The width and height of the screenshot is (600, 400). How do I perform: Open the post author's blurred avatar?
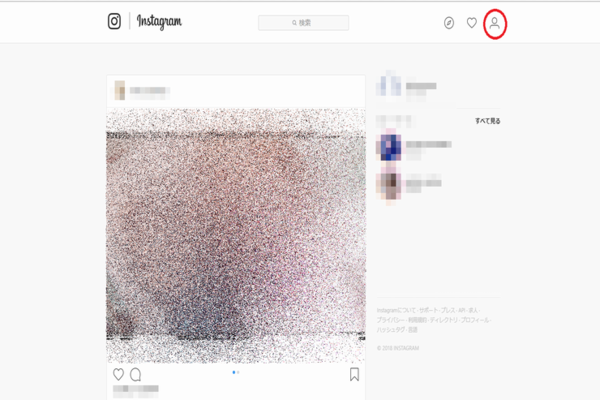(x=120, y=90)
